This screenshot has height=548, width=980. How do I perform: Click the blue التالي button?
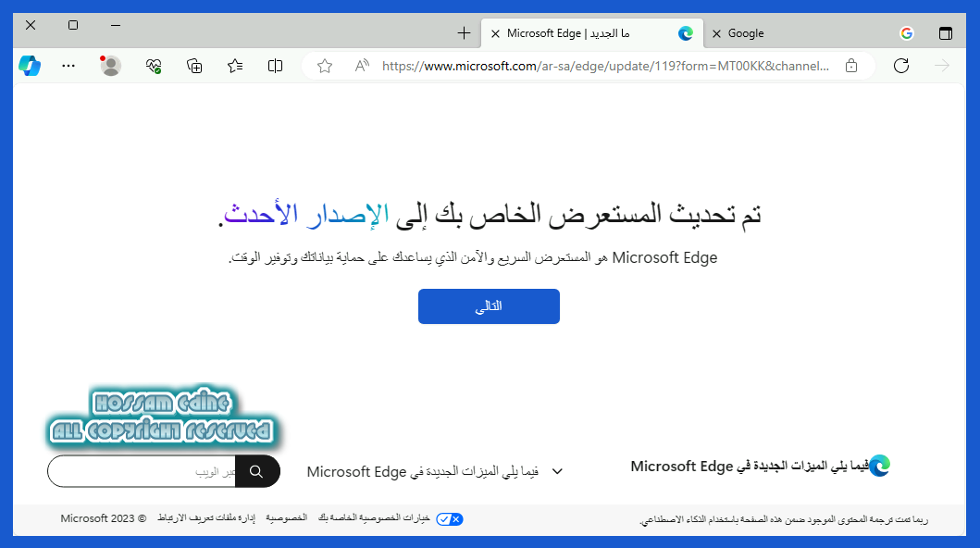(489, 306)
